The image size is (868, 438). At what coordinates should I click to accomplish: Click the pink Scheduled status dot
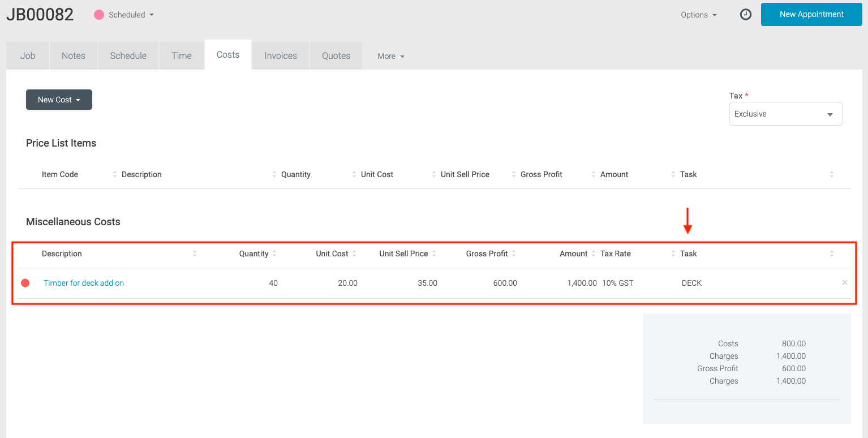pos(99,15)
